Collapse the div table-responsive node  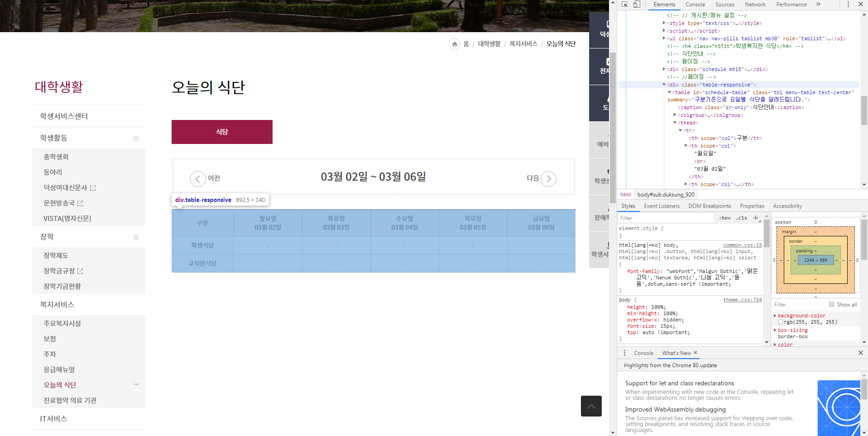point(664,85)
